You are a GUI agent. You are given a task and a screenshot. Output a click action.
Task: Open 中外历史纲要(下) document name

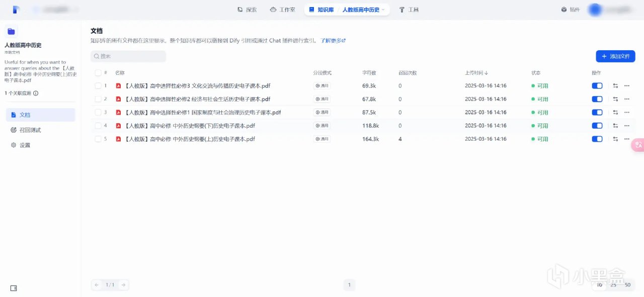pos(190,126)
